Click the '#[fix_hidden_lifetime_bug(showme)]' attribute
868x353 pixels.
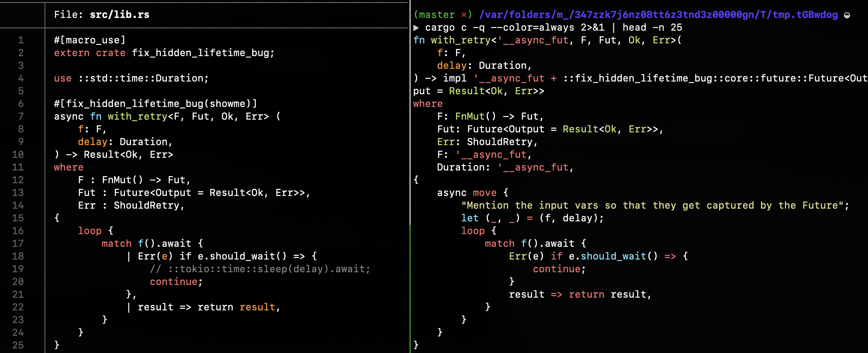(156, 104)
